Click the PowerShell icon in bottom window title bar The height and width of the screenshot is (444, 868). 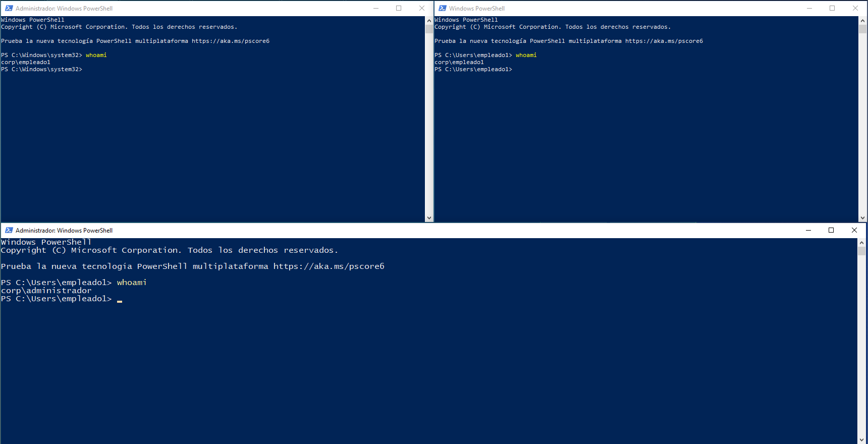pyautogui.click(x=9, y=230)
